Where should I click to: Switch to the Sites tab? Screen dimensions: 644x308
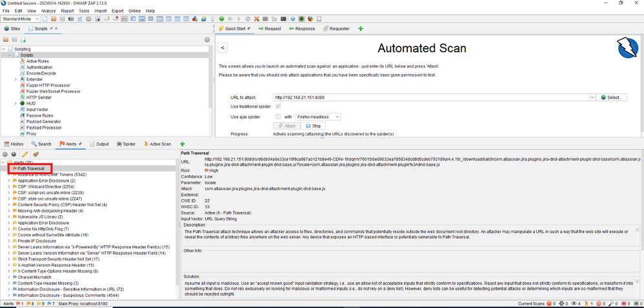pyautogui.click(x=12, y=29)
